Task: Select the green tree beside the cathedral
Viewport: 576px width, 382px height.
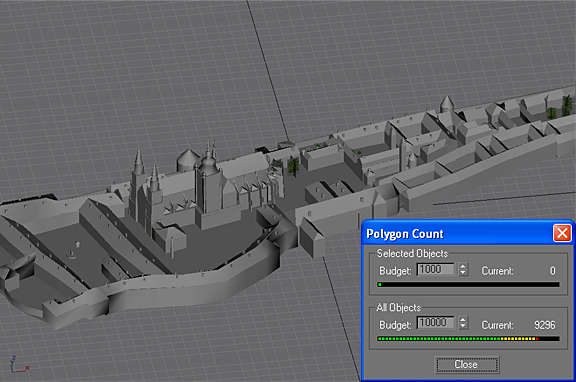Action: pyautogui.click(x=293, y=165)
